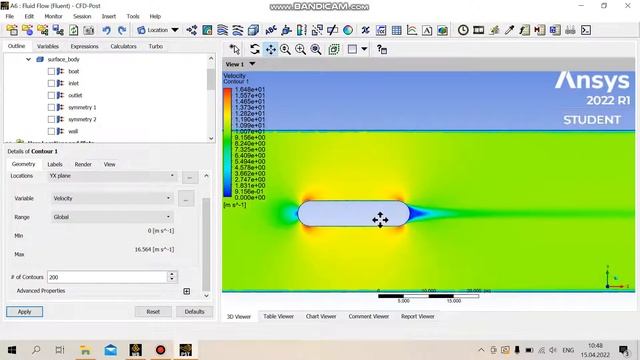Expand Advanced Properties plus box

click(187, 291)
